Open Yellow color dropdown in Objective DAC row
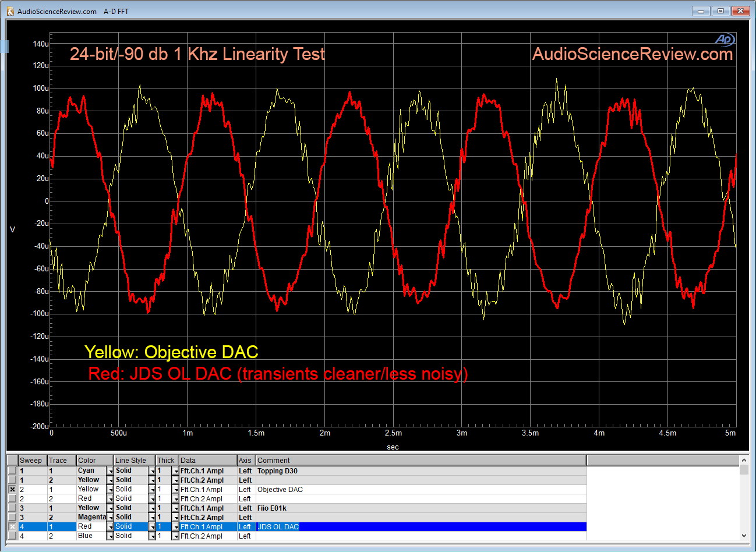 (x=110, y=490)
